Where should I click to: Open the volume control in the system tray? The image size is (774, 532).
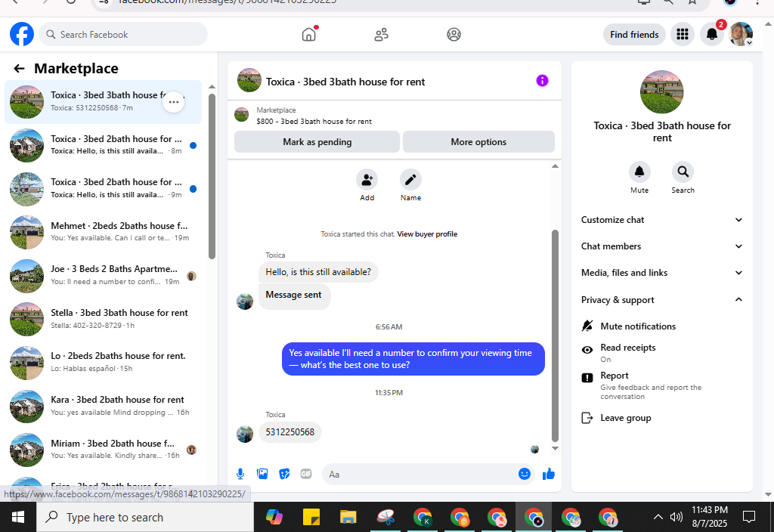(x=676, y=517)
